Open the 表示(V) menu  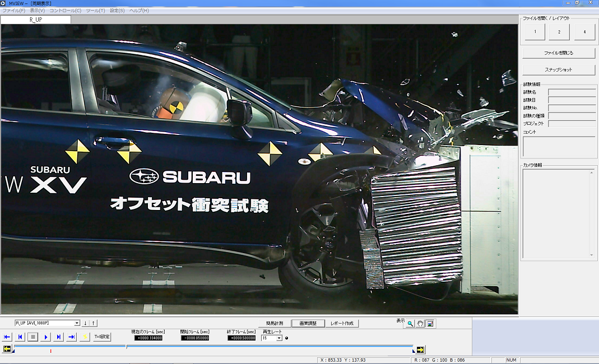coord(38,11)
